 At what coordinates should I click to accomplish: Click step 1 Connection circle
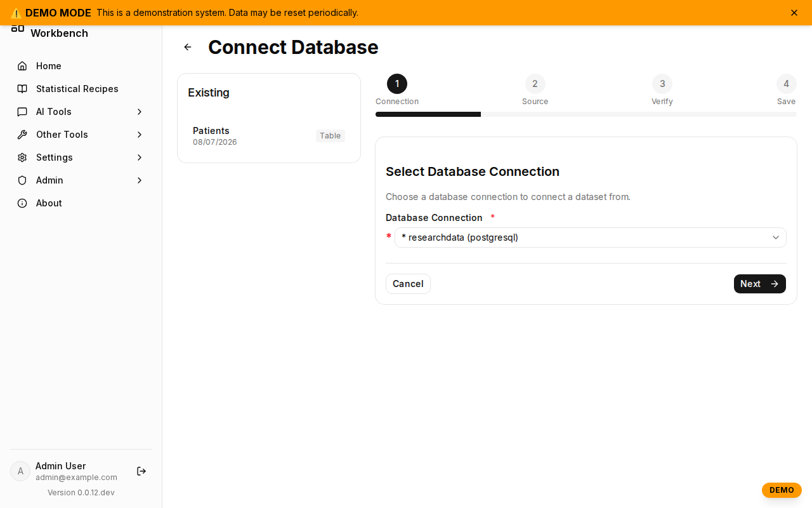(397, 84)
